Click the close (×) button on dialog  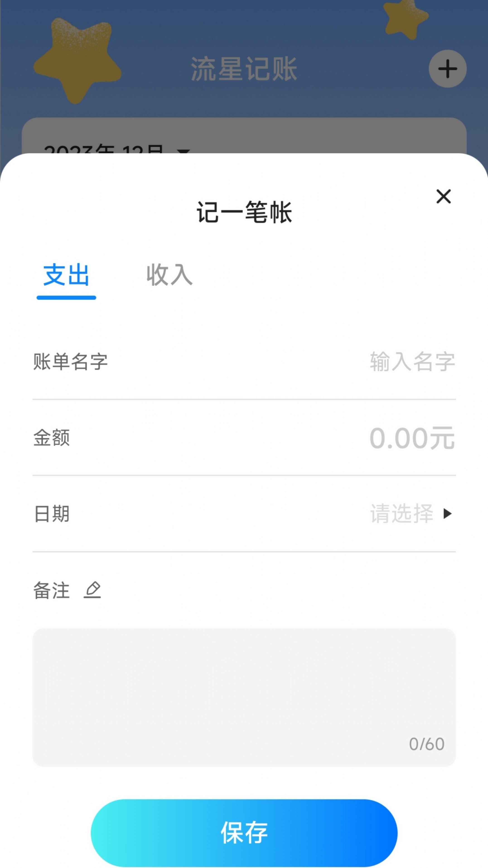(443, 196)
